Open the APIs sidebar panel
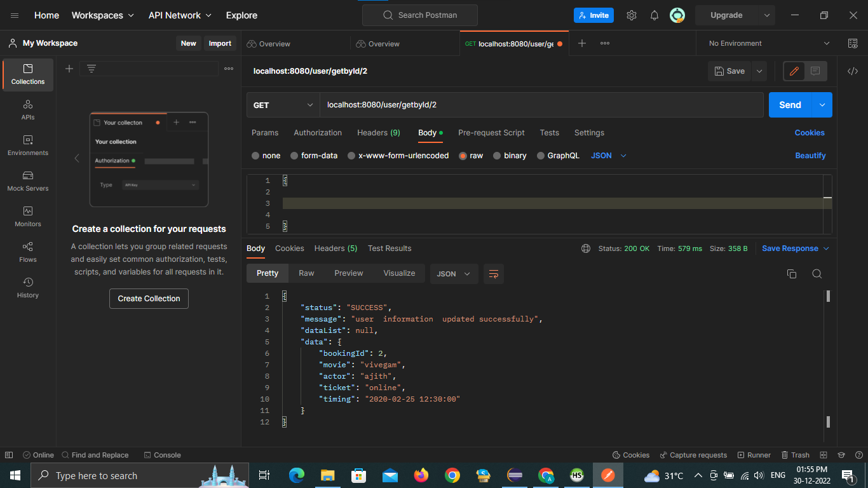Screen dimensions: 868x488 (x=28, y=110)
